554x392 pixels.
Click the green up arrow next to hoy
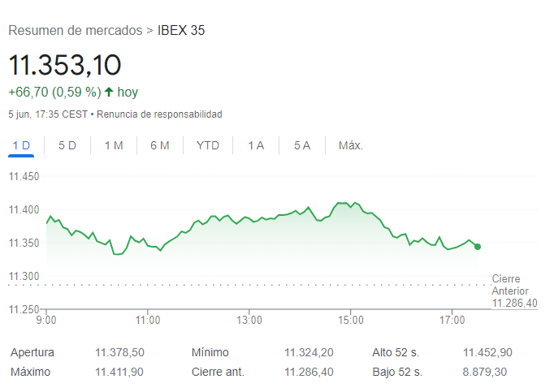[109, 92]
